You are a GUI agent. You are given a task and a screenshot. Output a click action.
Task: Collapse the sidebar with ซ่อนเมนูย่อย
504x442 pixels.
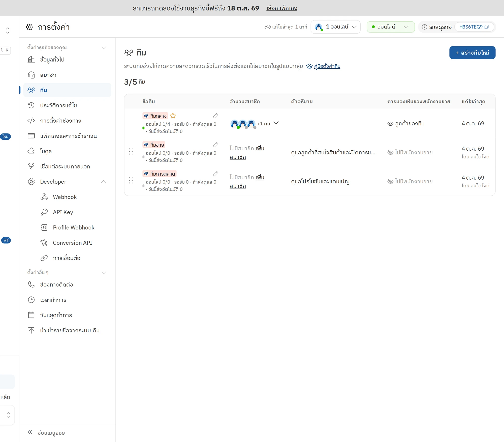click(46, 433)
